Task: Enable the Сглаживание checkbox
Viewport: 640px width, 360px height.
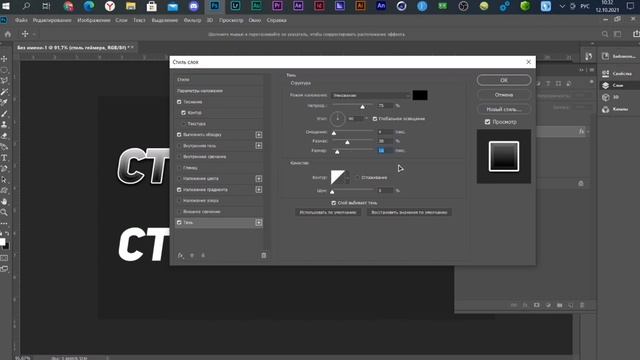Action: pos(358,178)
